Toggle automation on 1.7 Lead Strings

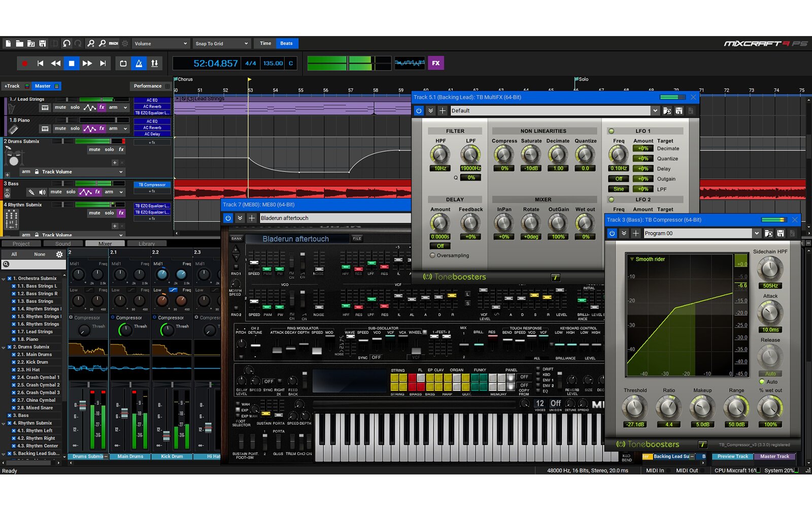tap(90, 108)
